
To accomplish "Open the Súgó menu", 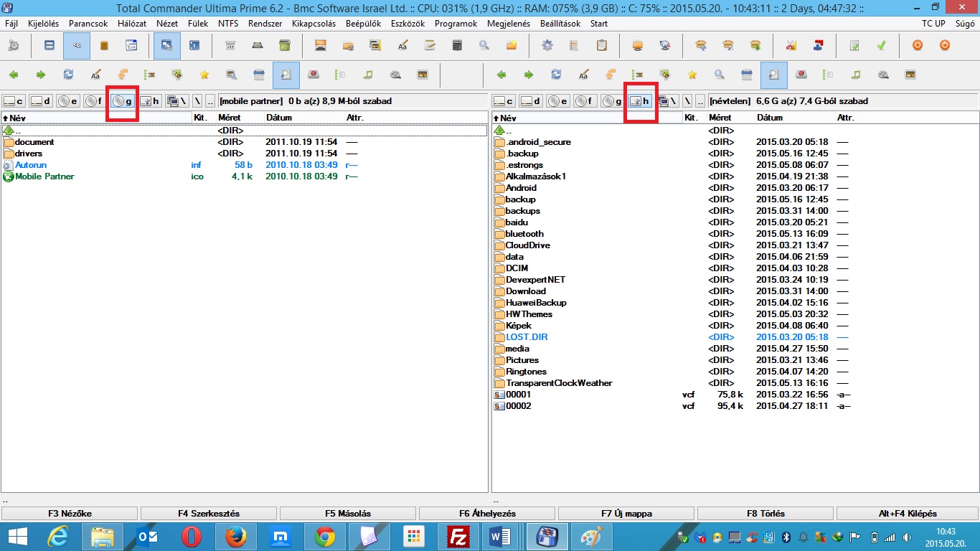I will click(x=964, y=24).
